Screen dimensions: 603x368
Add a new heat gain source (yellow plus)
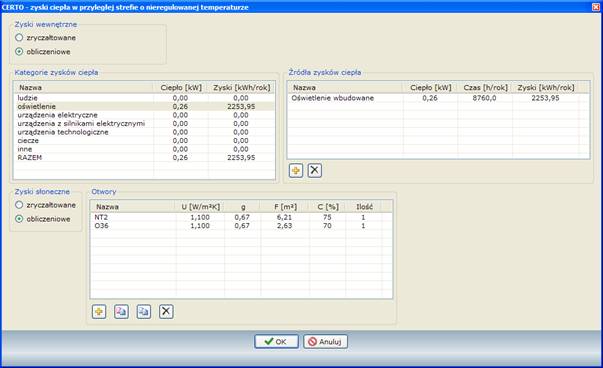click(296, 170)
